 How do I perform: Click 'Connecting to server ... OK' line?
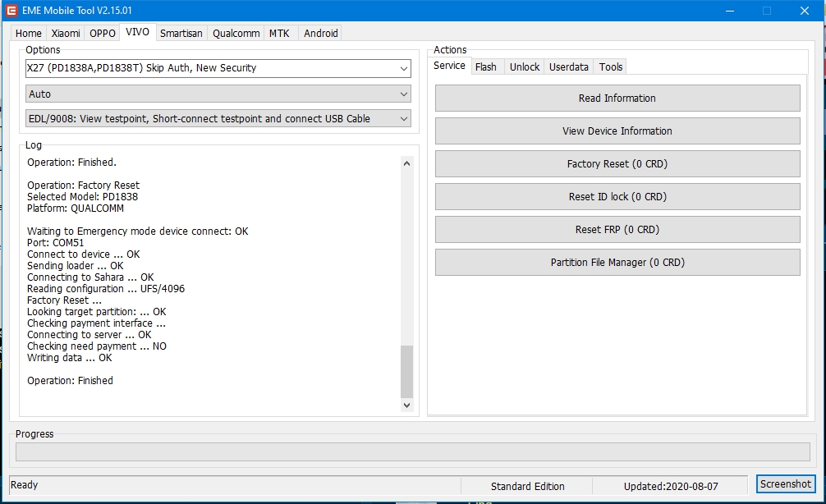[x=89, y=335]
